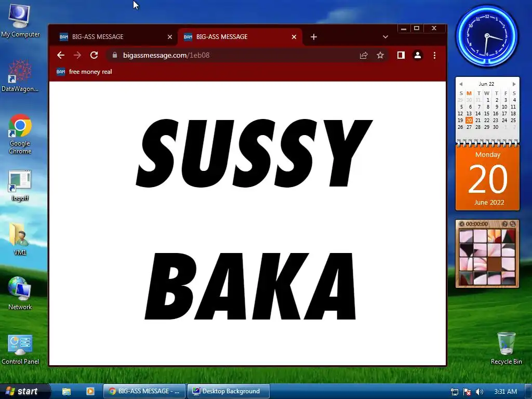Open the volume tray icon
Screen dimensions: 532x399
(x=479, y=392)
